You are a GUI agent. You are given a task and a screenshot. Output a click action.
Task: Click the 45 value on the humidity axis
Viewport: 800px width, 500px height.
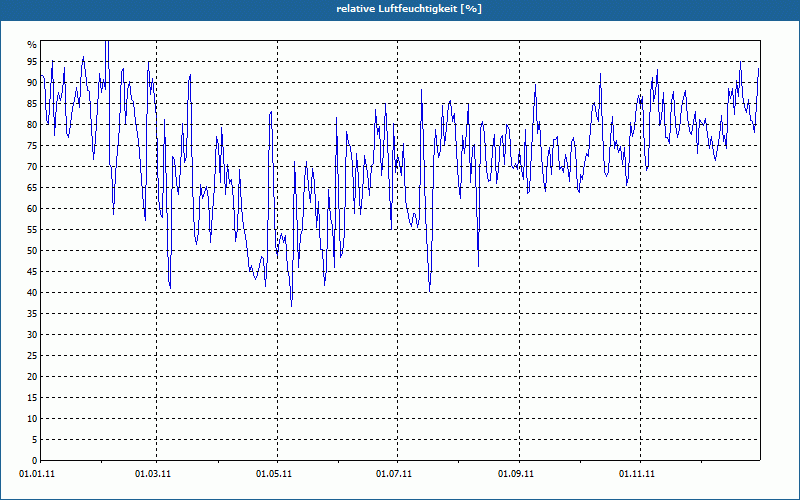pos(32,271)
